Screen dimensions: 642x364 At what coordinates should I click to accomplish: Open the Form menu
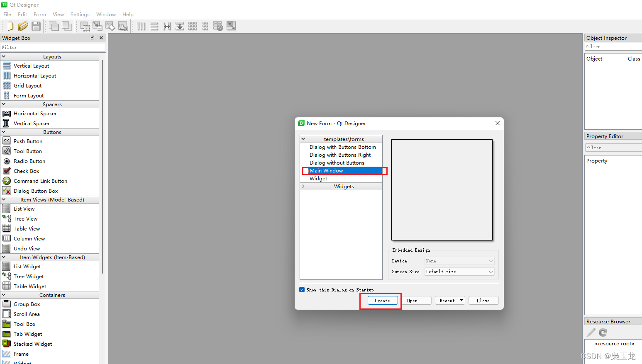[x=40, y=15]
